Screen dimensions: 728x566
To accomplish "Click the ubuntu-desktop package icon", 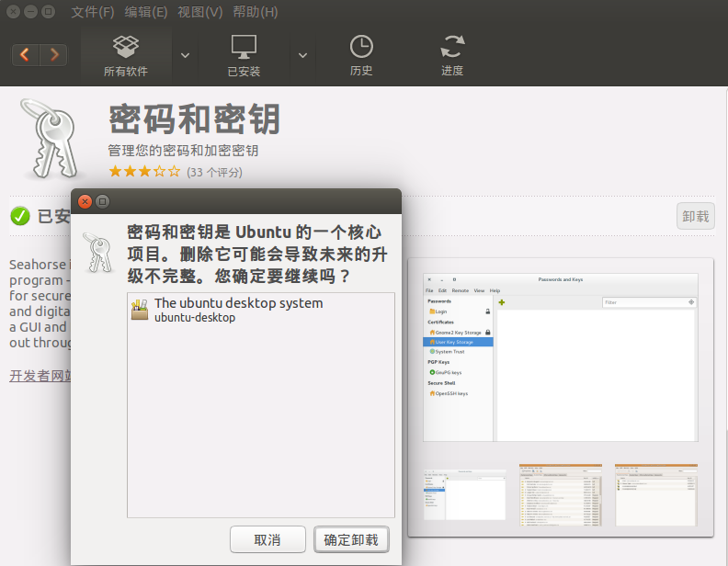I will [140, 310].
